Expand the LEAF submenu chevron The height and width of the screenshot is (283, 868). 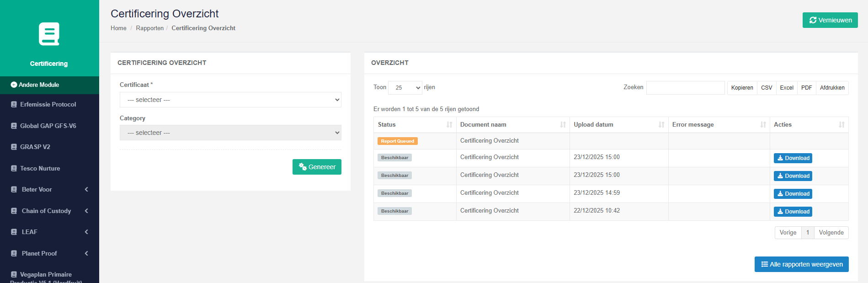tap(86, 232)
